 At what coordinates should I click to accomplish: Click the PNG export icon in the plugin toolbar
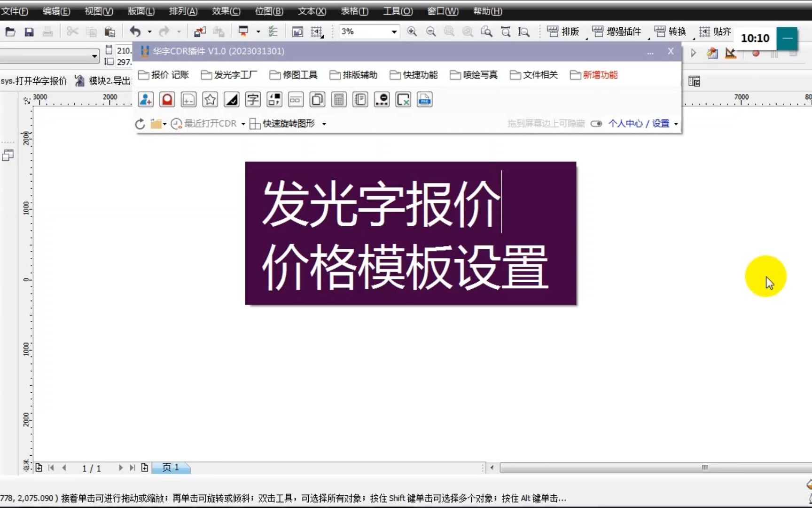click(424, 99)
